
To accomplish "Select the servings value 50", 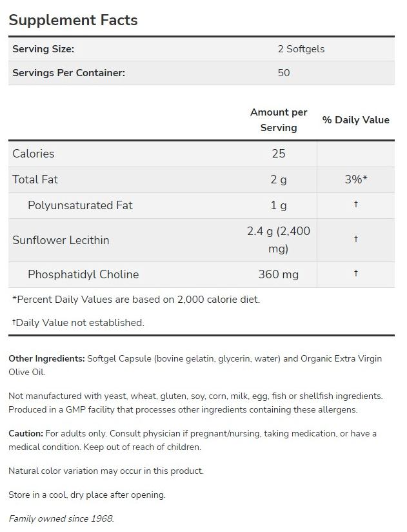I will coord(284,72).
